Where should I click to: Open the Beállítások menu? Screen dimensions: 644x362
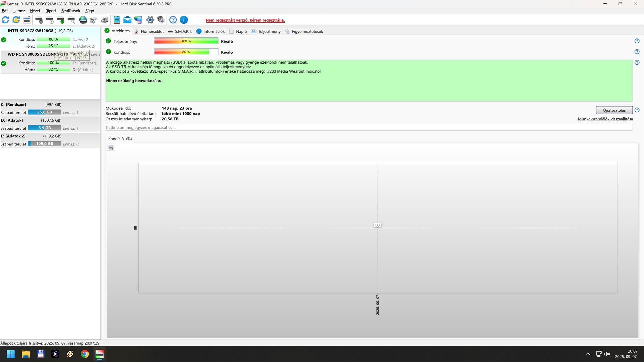(x=70, y=11)
